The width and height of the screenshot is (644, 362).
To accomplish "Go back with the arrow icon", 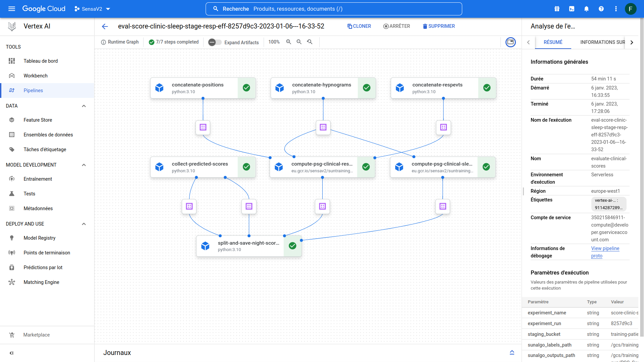I will [105, 26].
